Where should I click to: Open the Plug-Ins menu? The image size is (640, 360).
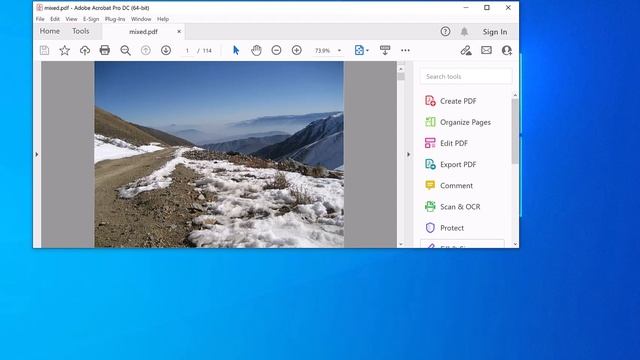(x=115, y=19)
